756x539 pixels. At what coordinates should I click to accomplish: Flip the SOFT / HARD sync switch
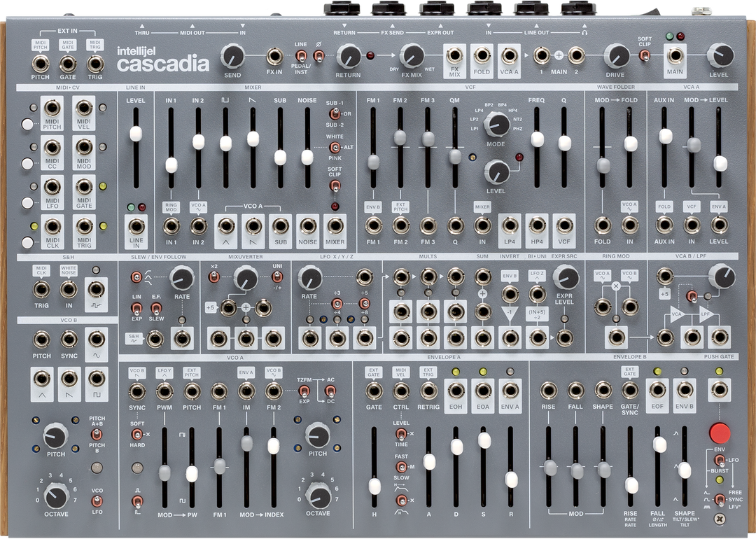click(x=137, y=434)
